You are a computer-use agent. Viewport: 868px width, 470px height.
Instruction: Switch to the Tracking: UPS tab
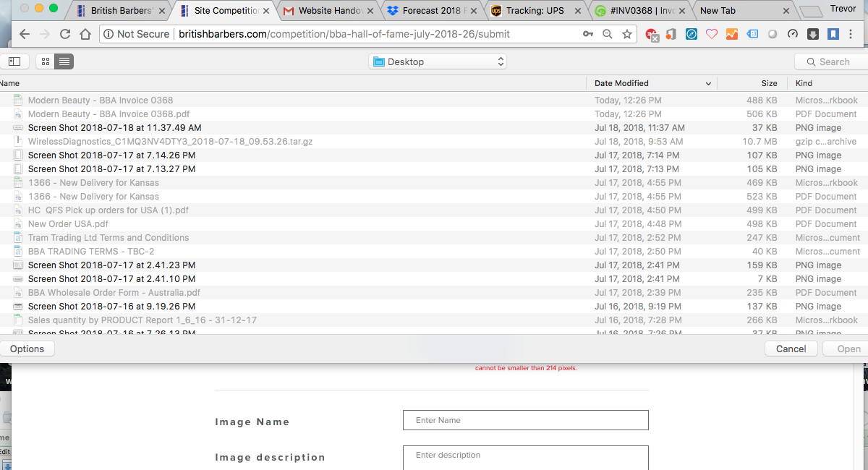pyautogui.click(x=537, y=11)
